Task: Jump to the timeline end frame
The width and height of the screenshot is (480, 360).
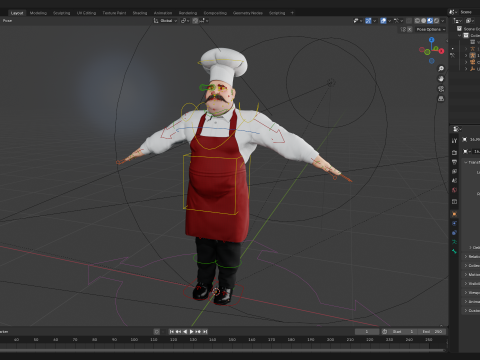Action: point(205,332)
